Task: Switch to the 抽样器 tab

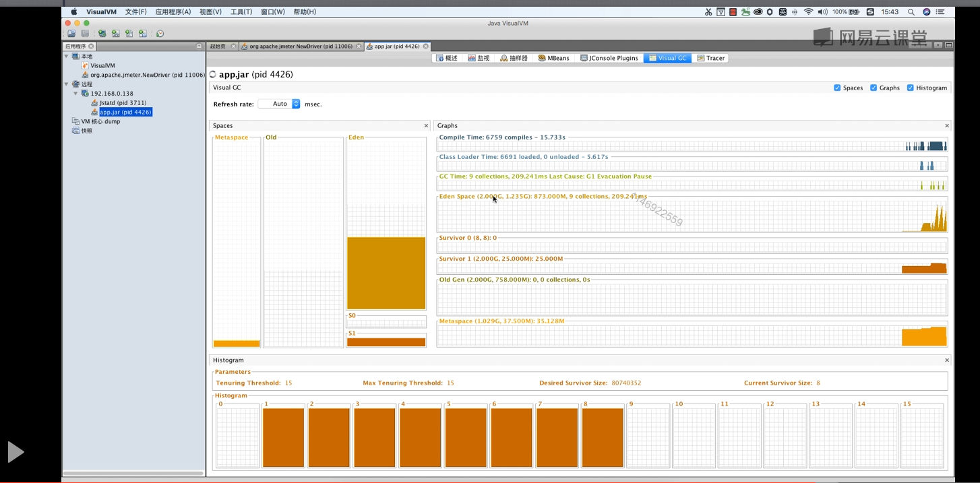Action: (514, 58)
